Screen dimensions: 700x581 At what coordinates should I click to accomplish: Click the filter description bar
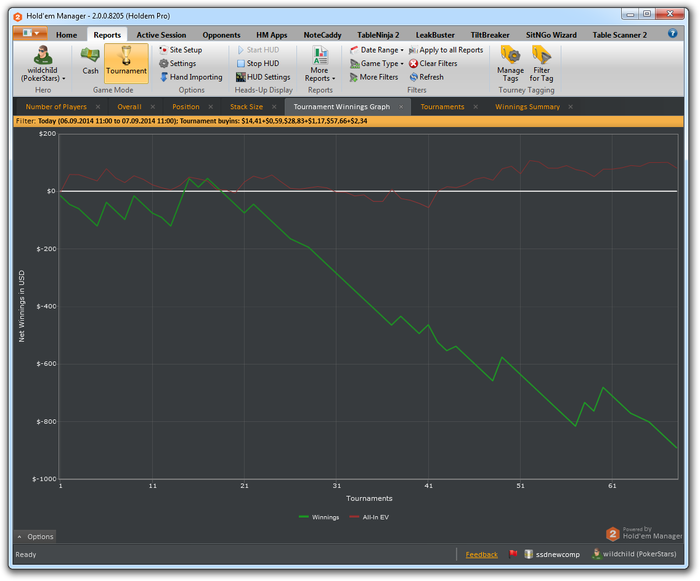click(x=348, y=121)
